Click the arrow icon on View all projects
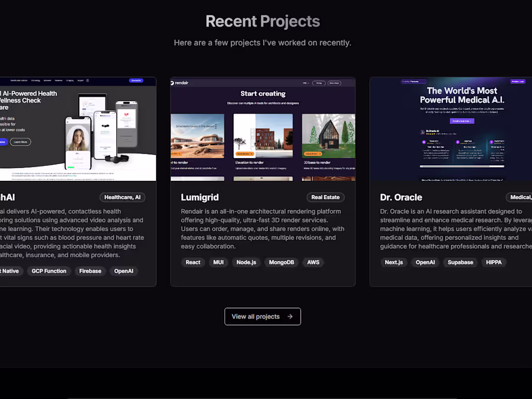Viewport: 532px width, 399px height. [x=290, y=316]
